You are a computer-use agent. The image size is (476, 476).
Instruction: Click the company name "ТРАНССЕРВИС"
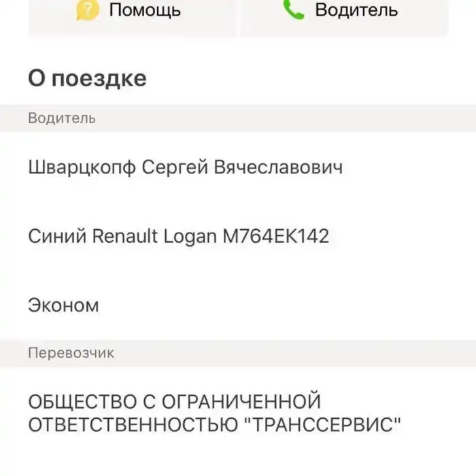pos(322,426)
